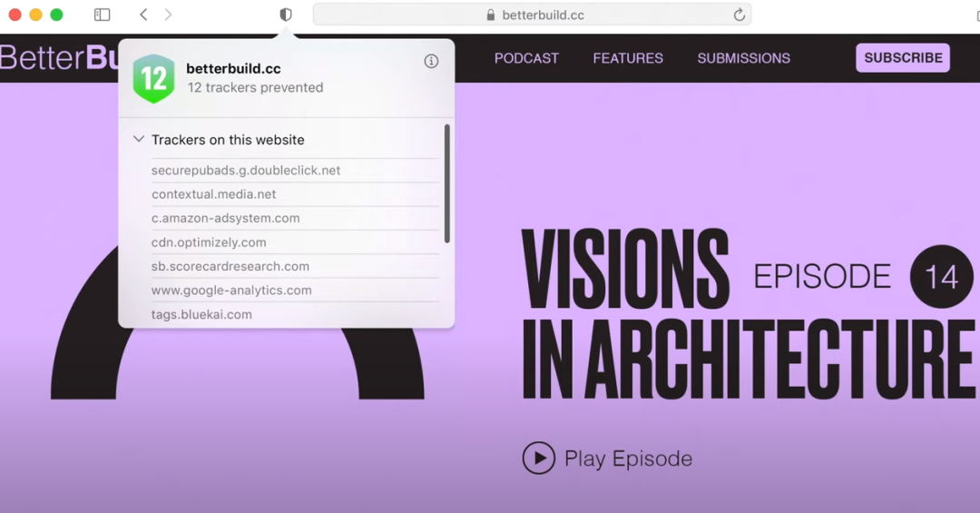Viewport: 980px width, 513px height.
Task: Click the lock icon in the address bar
Action: [491, 15]
